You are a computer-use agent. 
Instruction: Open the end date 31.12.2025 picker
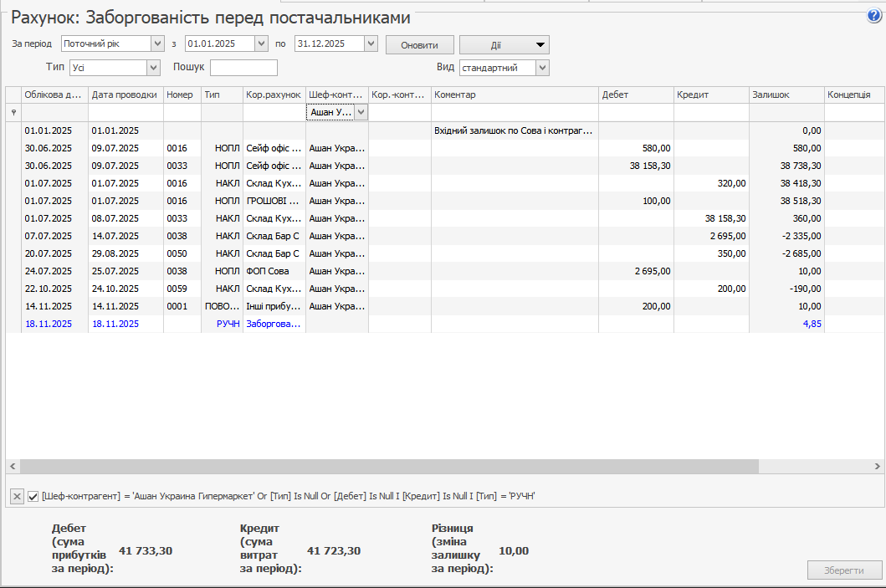[371, 43]
